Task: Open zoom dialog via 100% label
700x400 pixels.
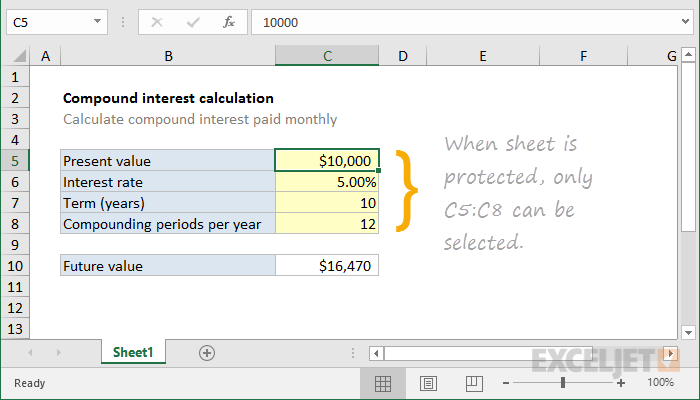Action: click(660, 382)
